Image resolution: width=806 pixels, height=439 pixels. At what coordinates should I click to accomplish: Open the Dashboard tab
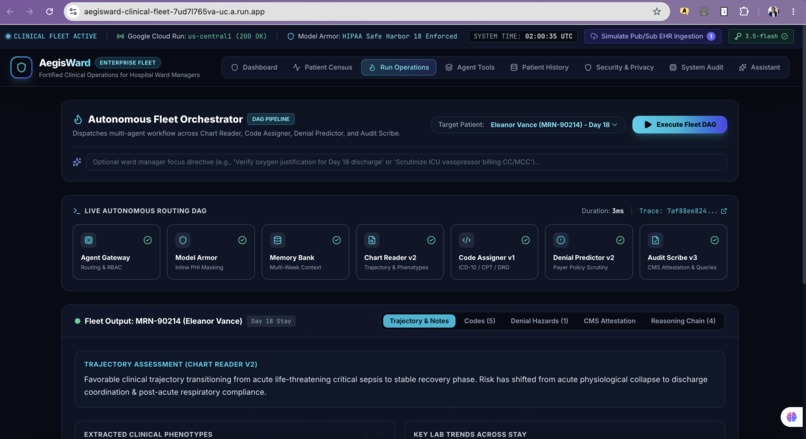(x=254, y=67)
